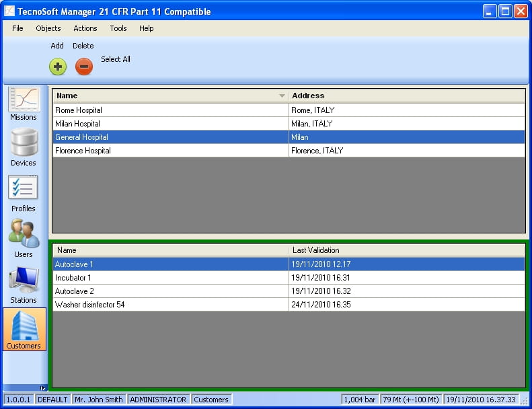Click the red Delete minus icon
The image size is (532, 409).
[84, 67]
